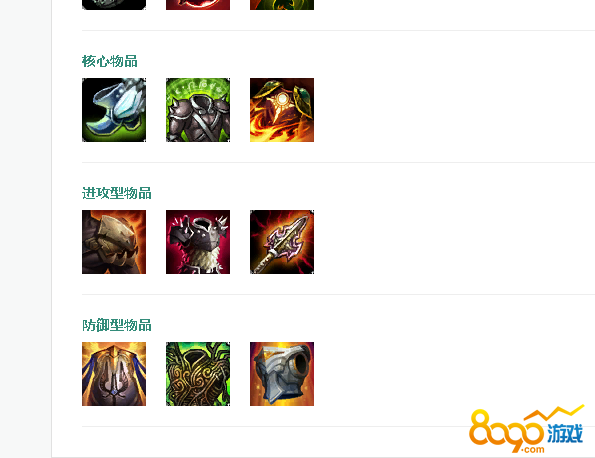Select the Guardian Angel winged armor icon
Screen dimensions: 595x458
114,374
